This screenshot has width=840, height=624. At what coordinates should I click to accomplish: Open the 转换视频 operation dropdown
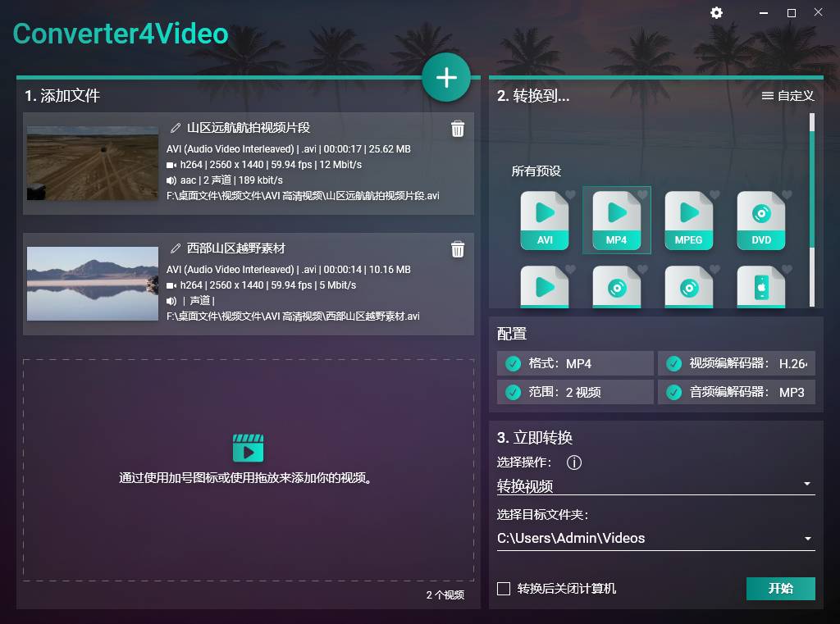pyautogui.click(x=656, y=484)
